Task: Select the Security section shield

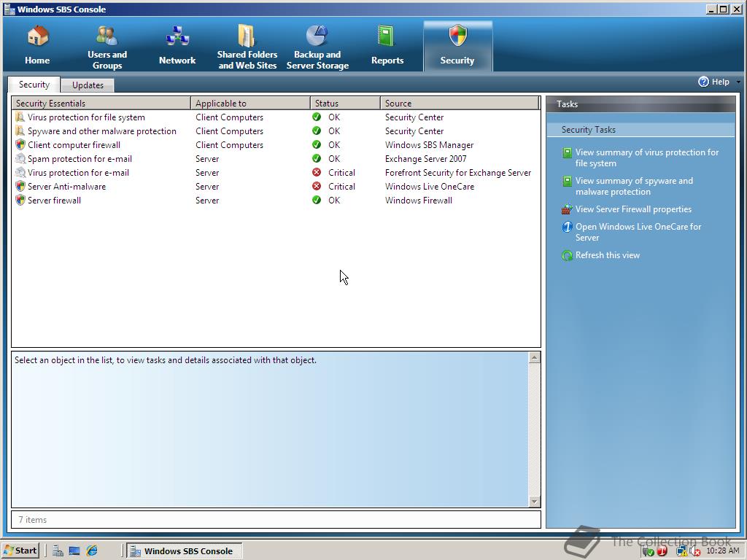Action: coord(458,36)
